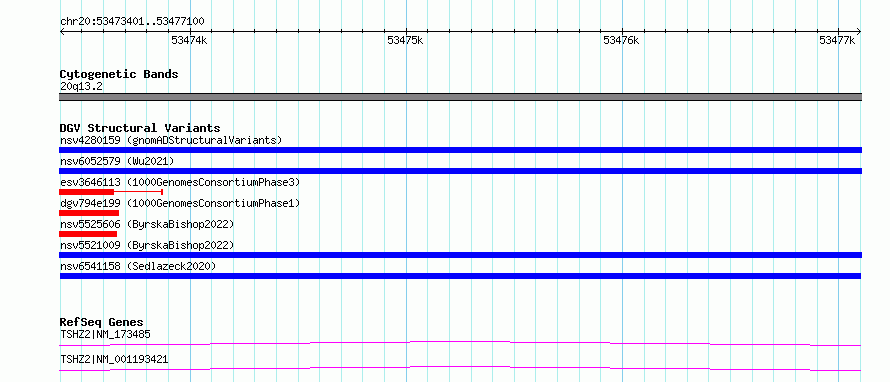
Task: Select the gray 20q13.2 cytogenetic band bar
Action: (460, 97)
